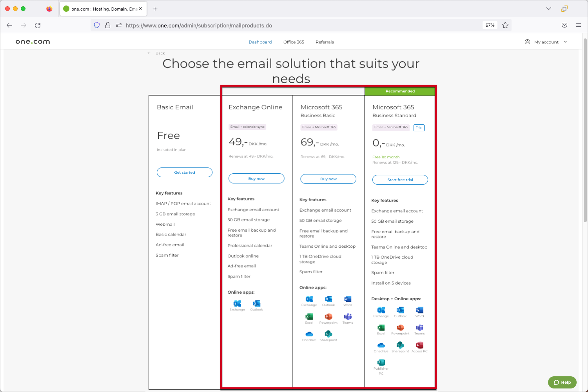This screenshot has width=588, height=392.
Task: Open the Firefox hamburger menu
Action: (x=579, y=25)
